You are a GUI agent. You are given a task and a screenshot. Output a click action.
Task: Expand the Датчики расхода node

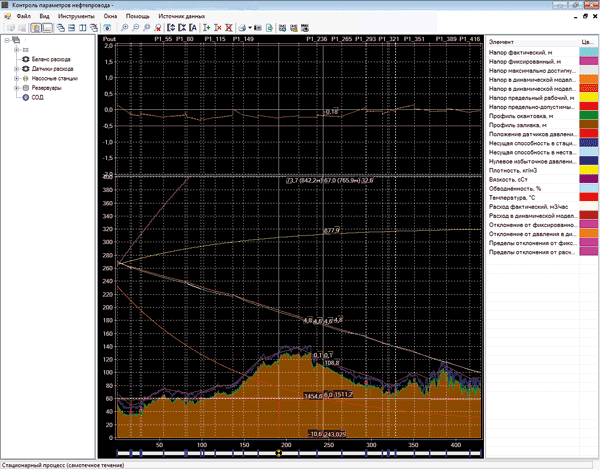pyautogui.click(x=16, y=69)
